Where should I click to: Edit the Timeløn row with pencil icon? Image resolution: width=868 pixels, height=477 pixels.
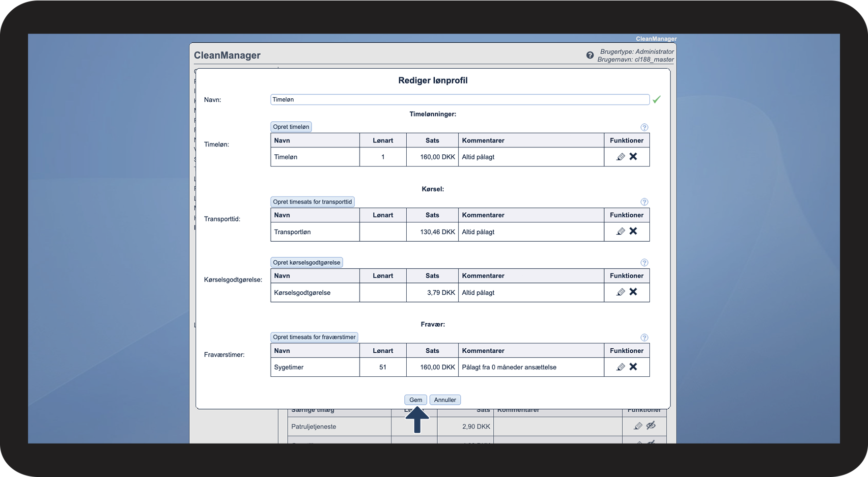tap(620, 157)
